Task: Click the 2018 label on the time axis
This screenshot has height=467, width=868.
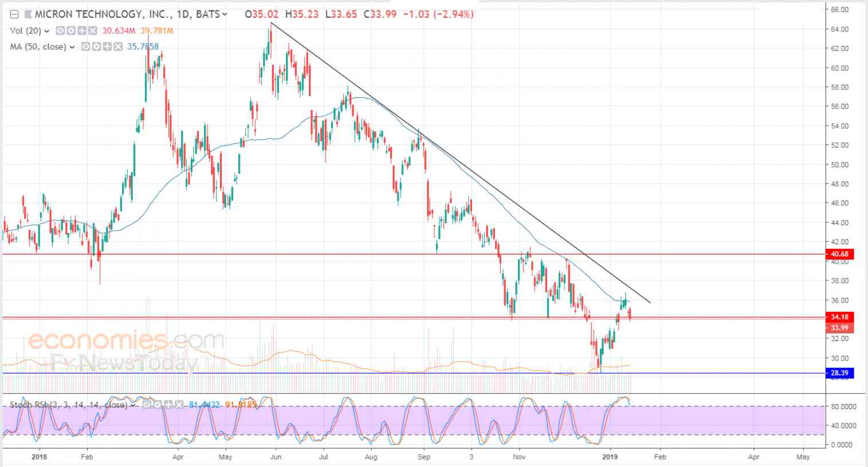Action: tap(39, 457)
